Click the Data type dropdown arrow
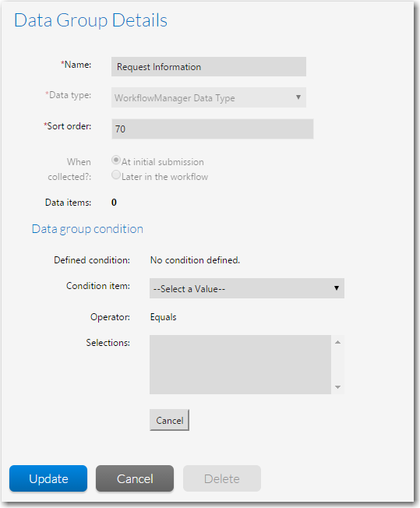Viewport: 420px width, 508px height. coord(298,97)
